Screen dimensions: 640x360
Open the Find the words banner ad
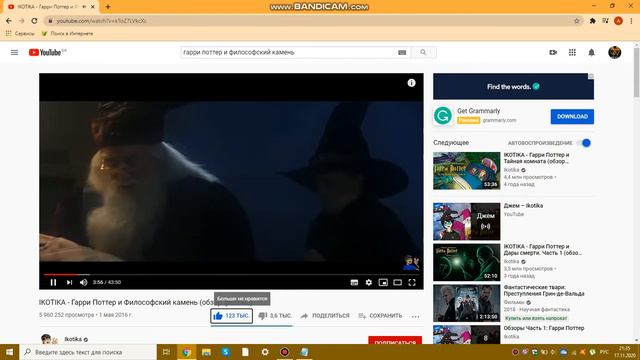coord(513,87)
